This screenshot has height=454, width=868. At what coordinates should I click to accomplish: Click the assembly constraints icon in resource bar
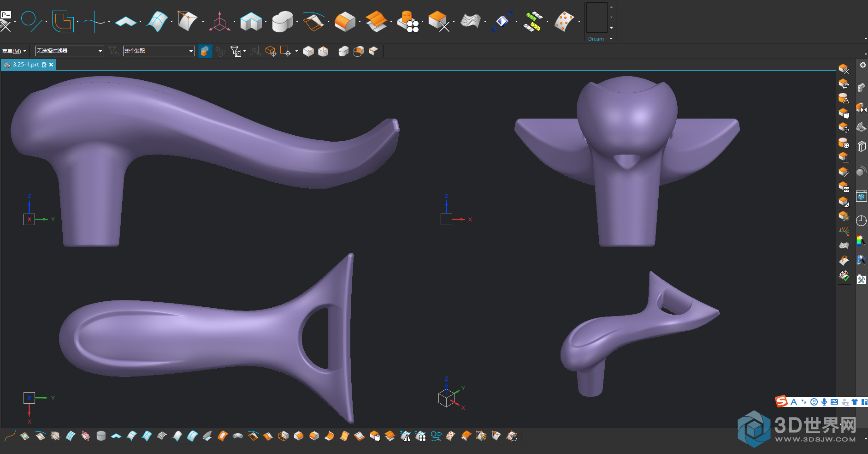[861, 108]
